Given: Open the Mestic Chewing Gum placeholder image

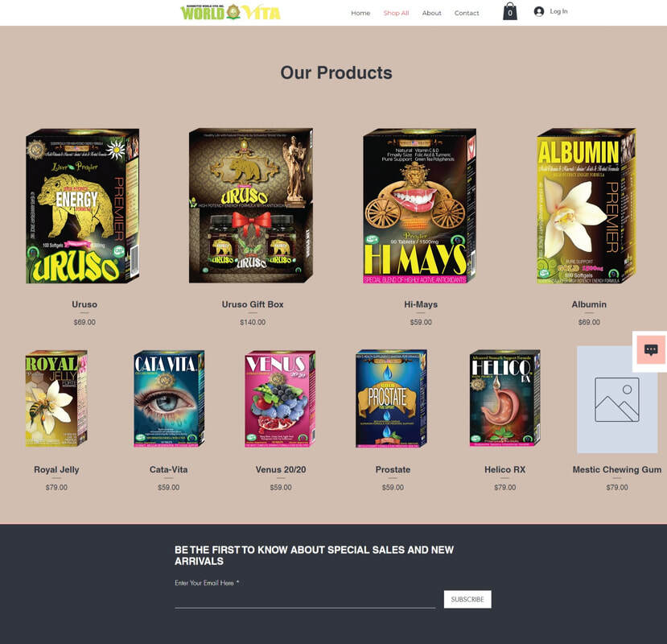Looking at the screenshot, I should [617, 399].
